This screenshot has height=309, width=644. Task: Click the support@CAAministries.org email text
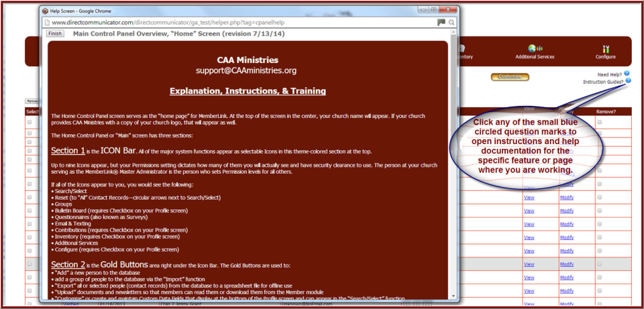pyautogui.click(x=246, y=70)
